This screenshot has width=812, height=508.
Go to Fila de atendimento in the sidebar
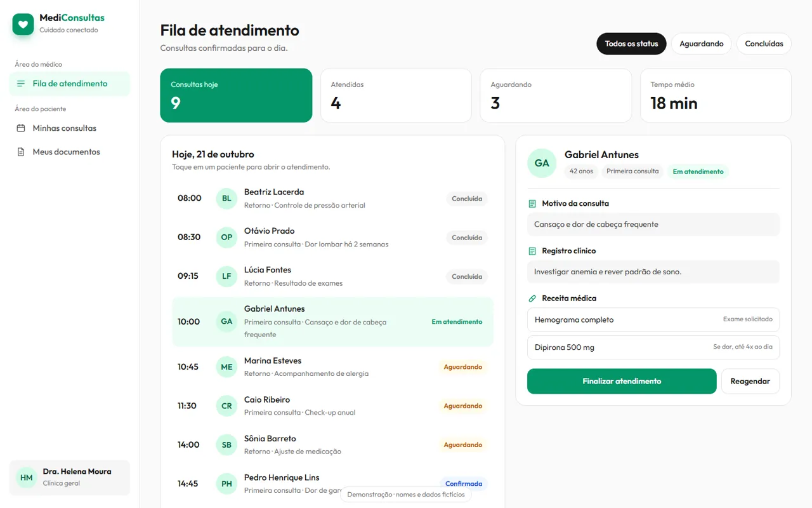[70, 84]
